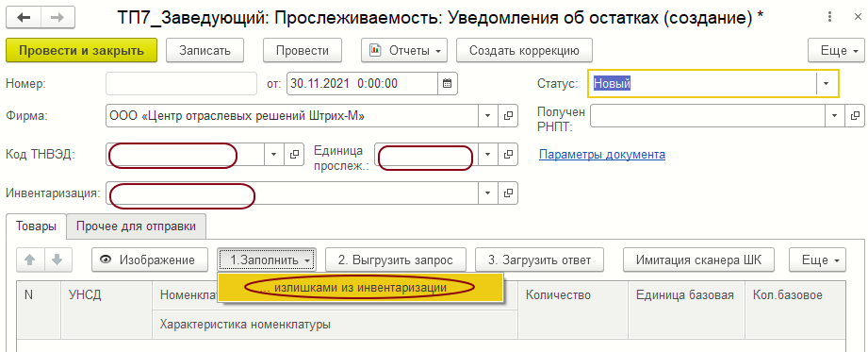The height and width of the screenshot is (352, 868).
Task: Click the Код ТНВЭД input field
Action: click(186, 154)
